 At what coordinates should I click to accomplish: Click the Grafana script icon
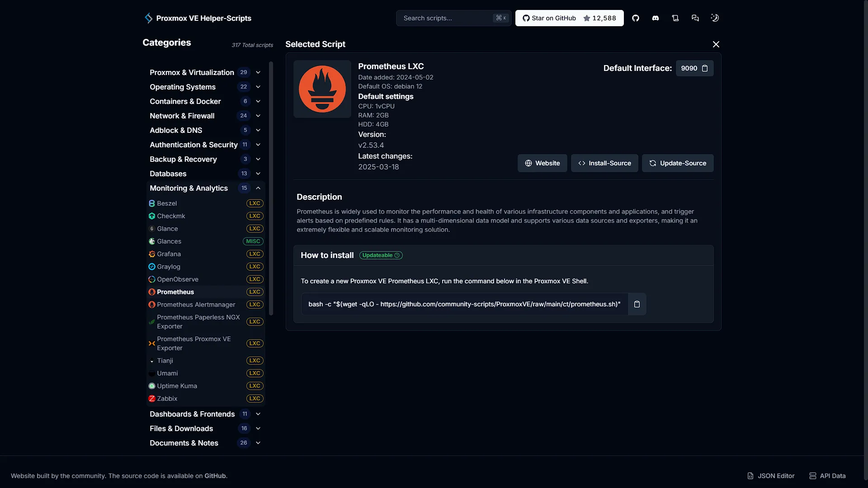click(152, 254)
